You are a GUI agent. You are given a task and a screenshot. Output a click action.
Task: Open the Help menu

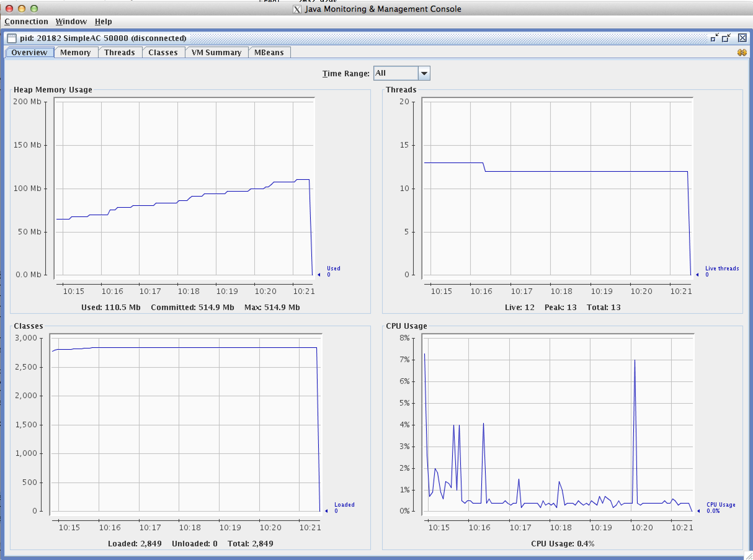coord(103,22)
